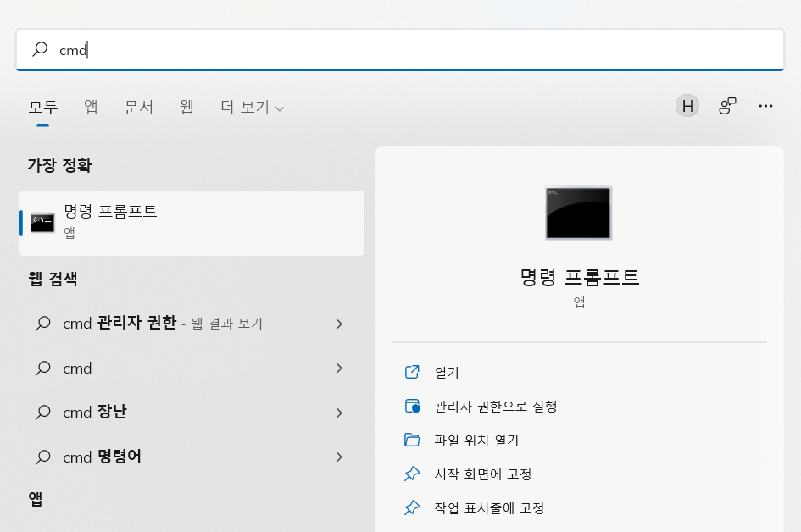Open the H user account avatar
This screenshot has width=801, height=532.
click(687, 106)
